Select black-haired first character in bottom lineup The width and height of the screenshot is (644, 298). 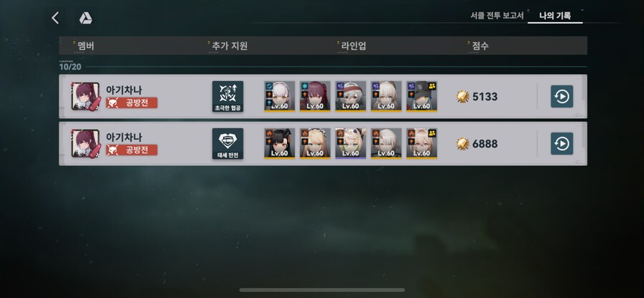279,143
